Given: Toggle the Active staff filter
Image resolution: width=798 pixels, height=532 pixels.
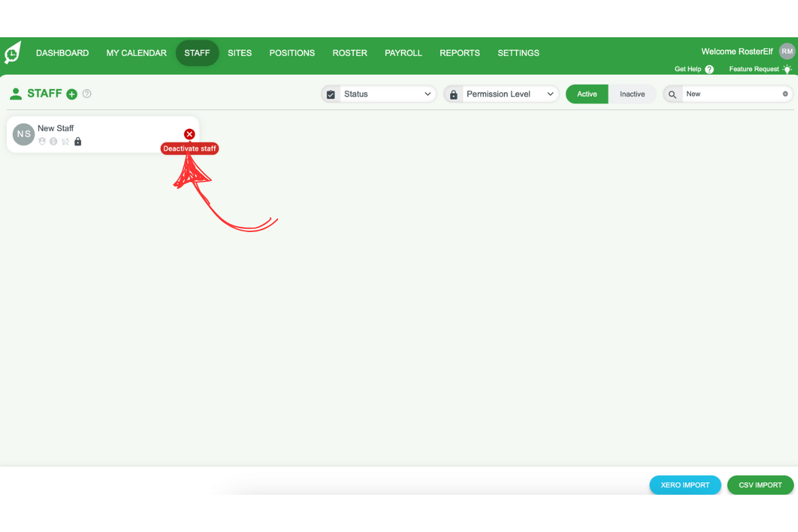Looking at the screenshot, I should [587, 94].
